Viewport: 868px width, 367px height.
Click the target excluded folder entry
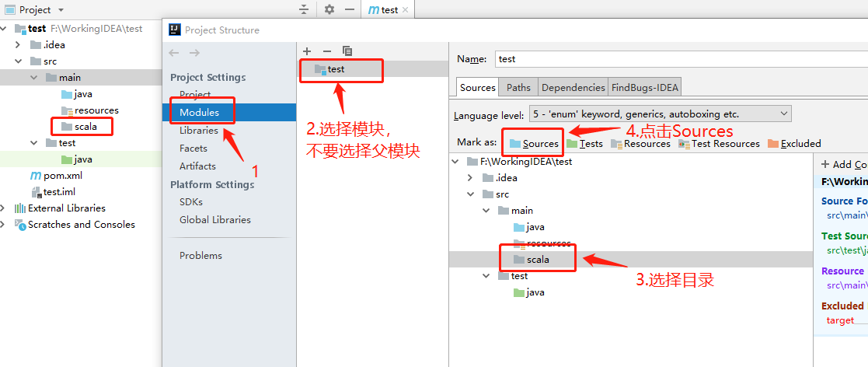[x=840, y=320]
